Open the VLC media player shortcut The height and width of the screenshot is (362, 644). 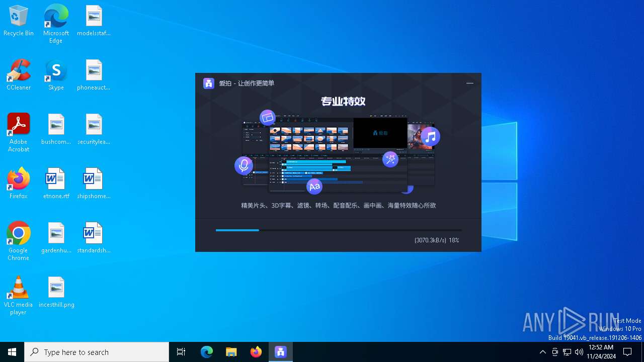coord(19,296)
